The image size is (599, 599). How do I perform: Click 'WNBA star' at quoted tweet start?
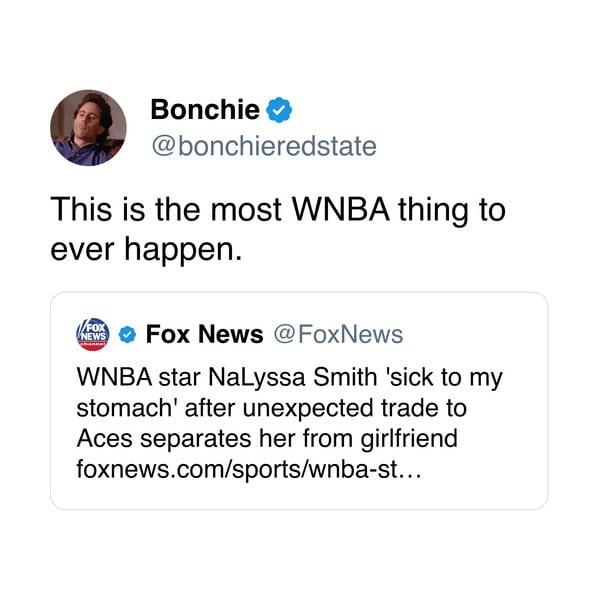point(138,377)
